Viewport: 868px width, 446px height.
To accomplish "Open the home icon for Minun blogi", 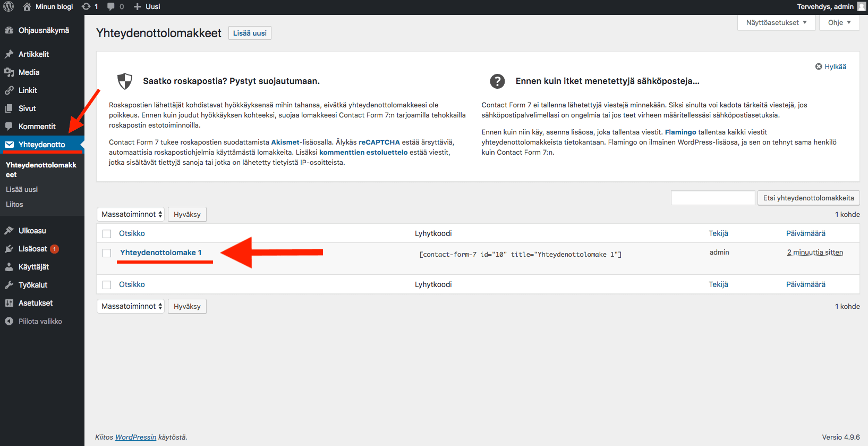I will point(27,6).
